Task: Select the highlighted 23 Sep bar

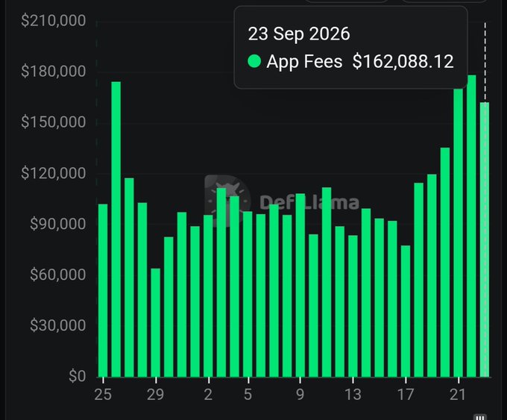Action: pos(485,239)
